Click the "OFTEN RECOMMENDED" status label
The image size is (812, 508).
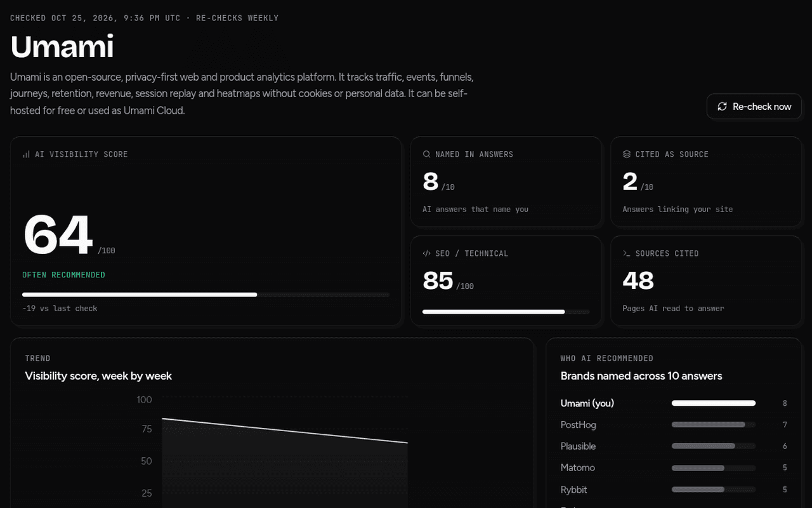coord(63,275)
